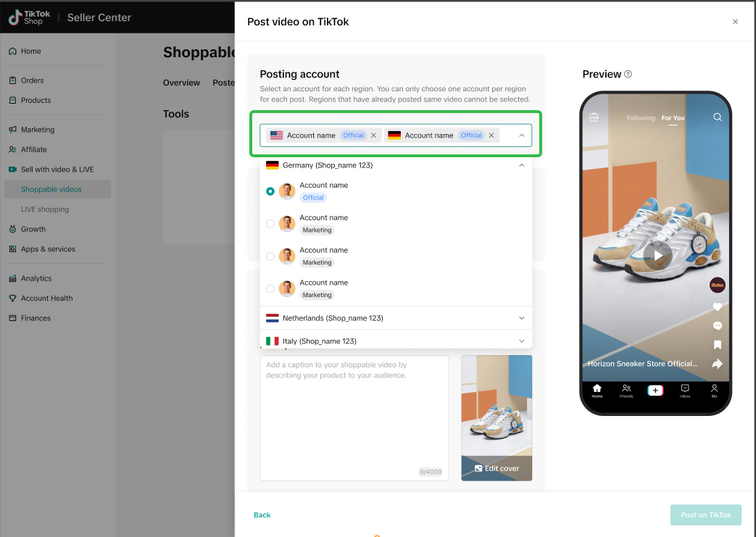Select the first Marketing account radio button

(270, 224)
